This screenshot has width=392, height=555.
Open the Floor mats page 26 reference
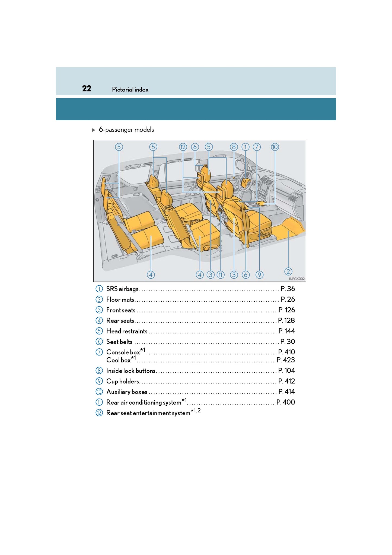pos(288,299)
